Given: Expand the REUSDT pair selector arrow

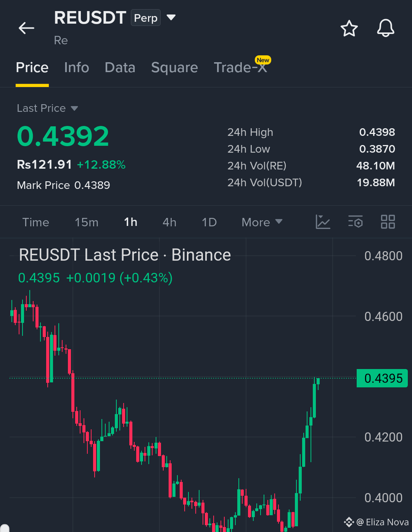Looking at the screenshot, I should 171,18.
